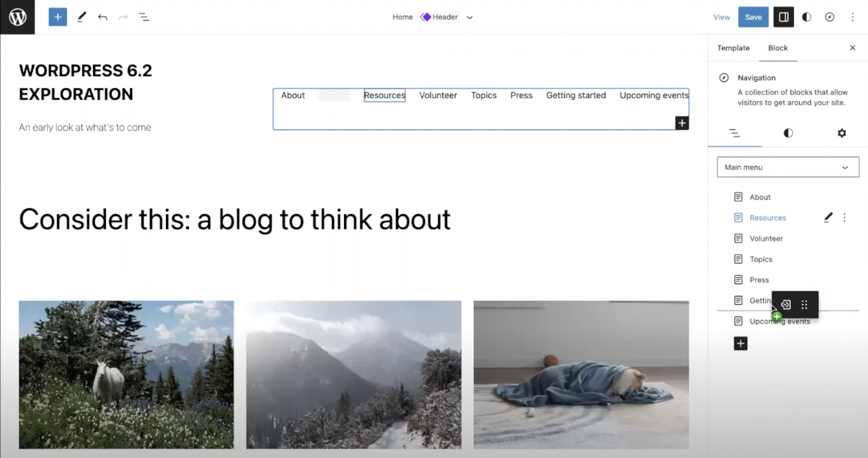Open the Resources item options menu
The height and width of the screenshot is (458, 868).
pos(844,218)
